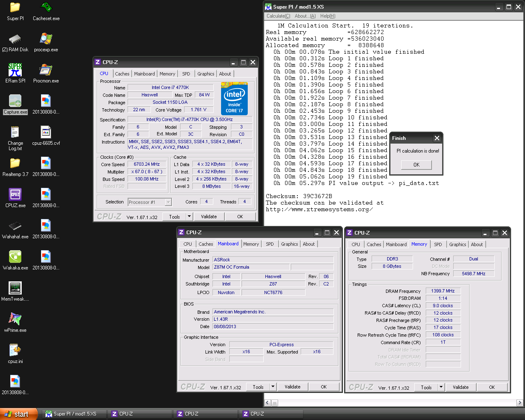Click the xtremesystems.org URL text
The height and width of the screenshot is (420, 525).
point(320,209)
